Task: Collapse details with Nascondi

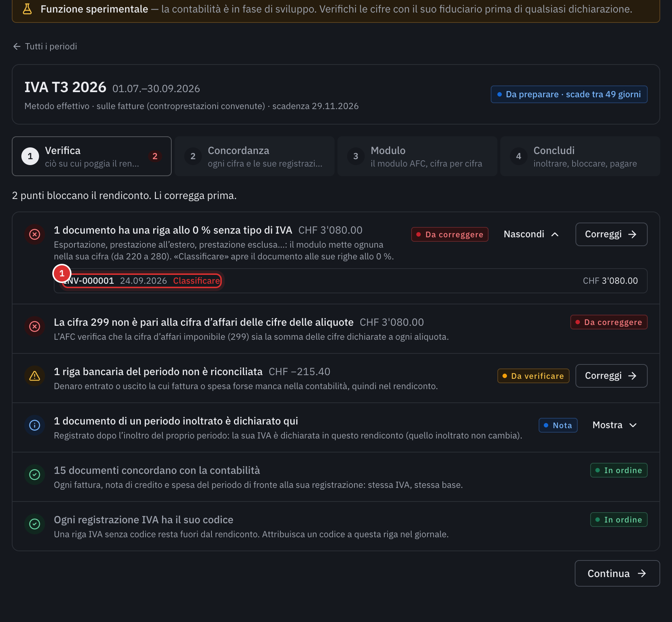Action: tap(531, 234)
